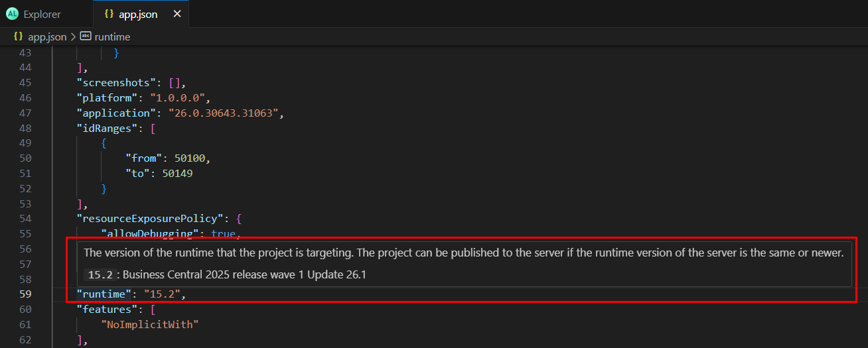This screenshot has height=348, width=868.
Task: Open the app.json breadcrumb dropdown
Action: coord(47,37)
